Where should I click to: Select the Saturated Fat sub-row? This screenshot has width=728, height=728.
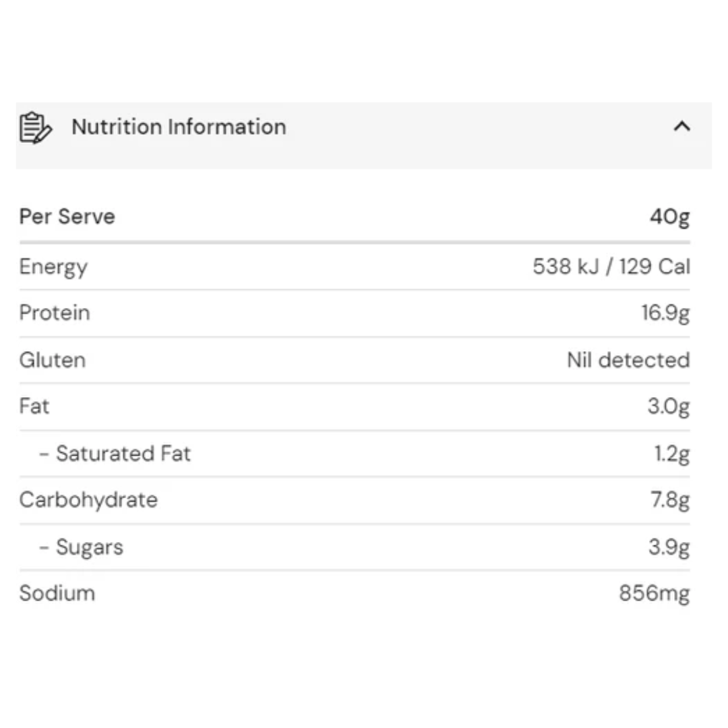(115, 454)
